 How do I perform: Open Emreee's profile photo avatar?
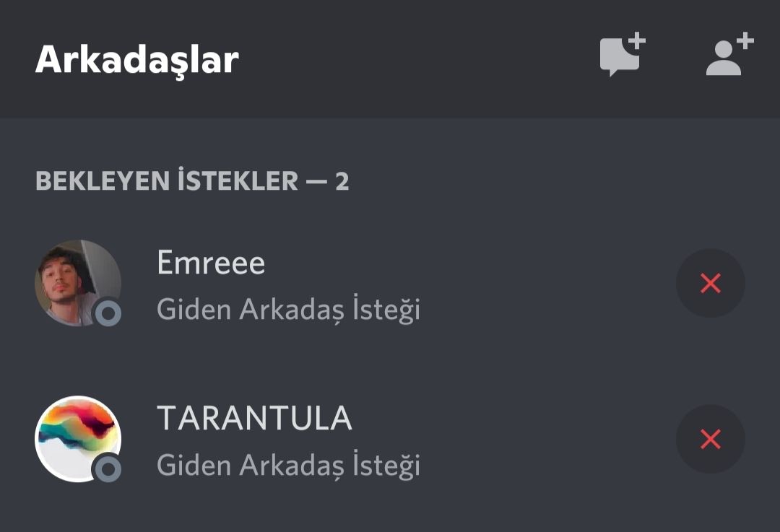(x=77, y=282)
